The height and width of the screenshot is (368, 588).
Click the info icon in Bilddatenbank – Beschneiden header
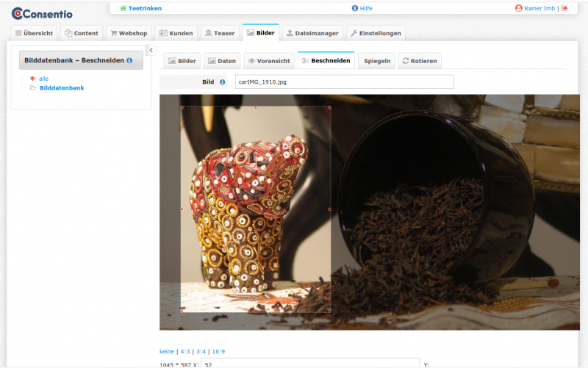[129, 60]
